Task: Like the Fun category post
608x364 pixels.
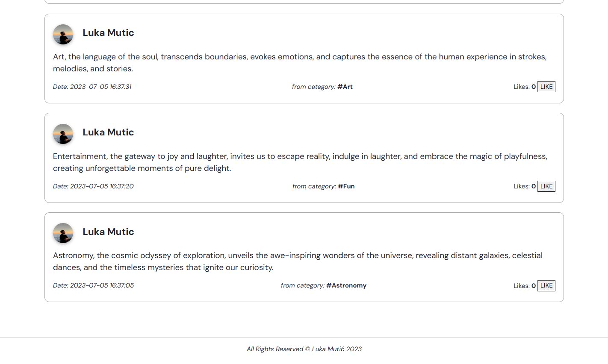Action: click(546, 186)
